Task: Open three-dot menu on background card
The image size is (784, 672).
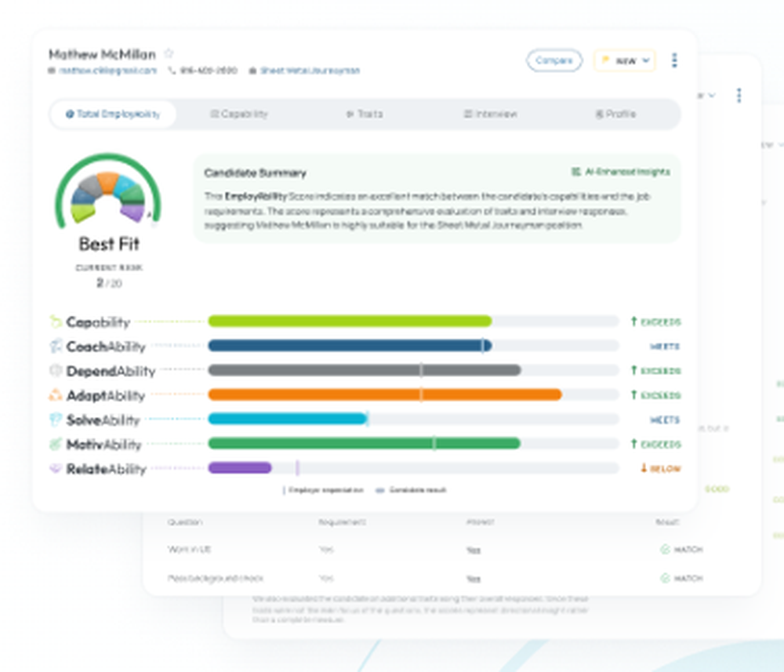Action: (x=739, y=95)
